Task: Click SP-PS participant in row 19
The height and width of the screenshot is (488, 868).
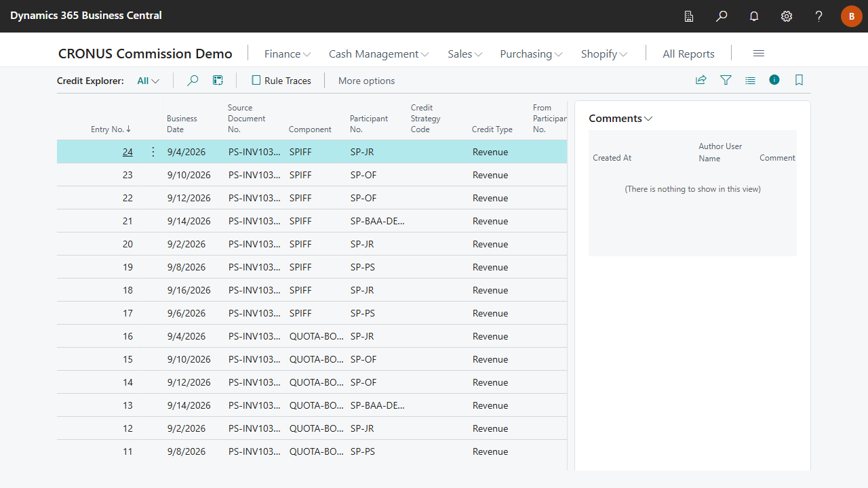Action: pos(363,267)
